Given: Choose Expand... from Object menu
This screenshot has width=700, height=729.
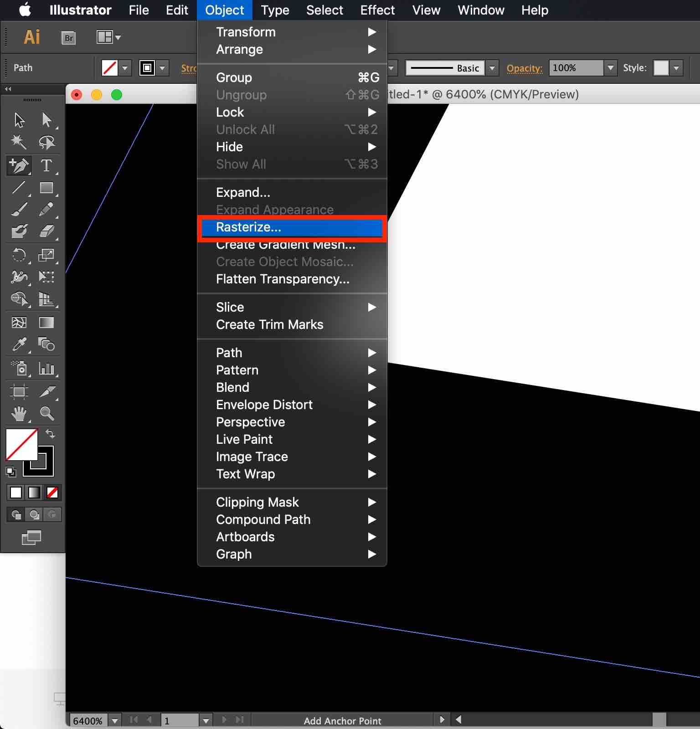Looking at the screenshot, I should (292, 192).
